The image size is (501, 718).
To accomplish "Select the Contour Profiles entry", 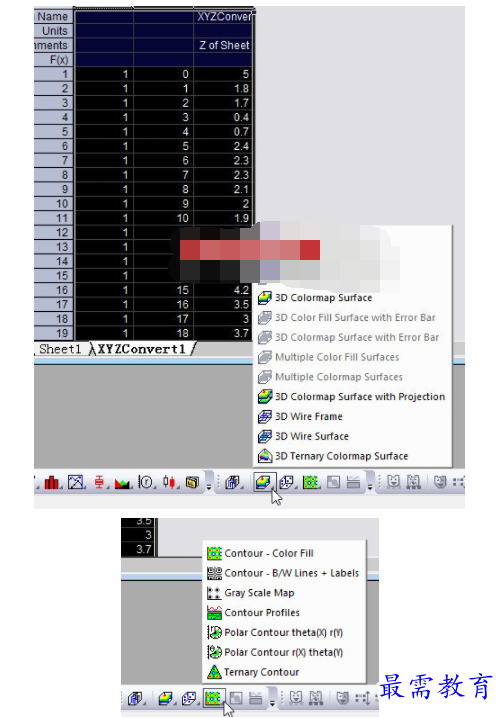I will [x=284, y=612].
